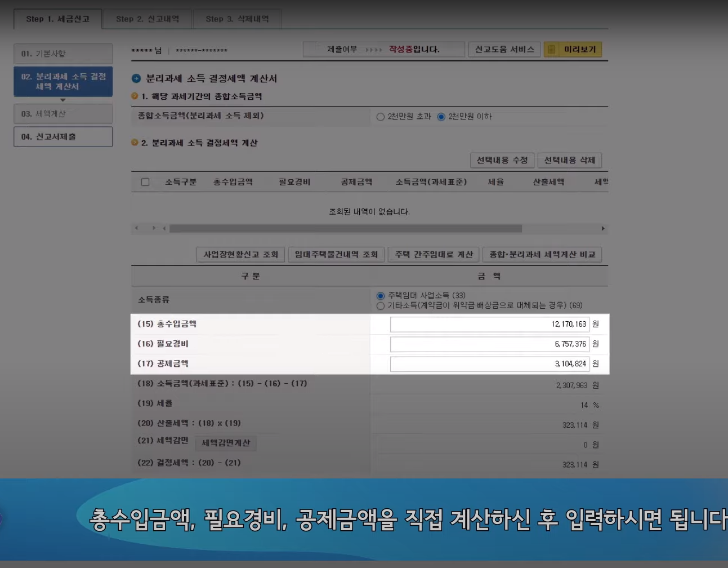Click the orange bullet icon beside section 2 heading
The image size is (728, 568).
[135, 143]
